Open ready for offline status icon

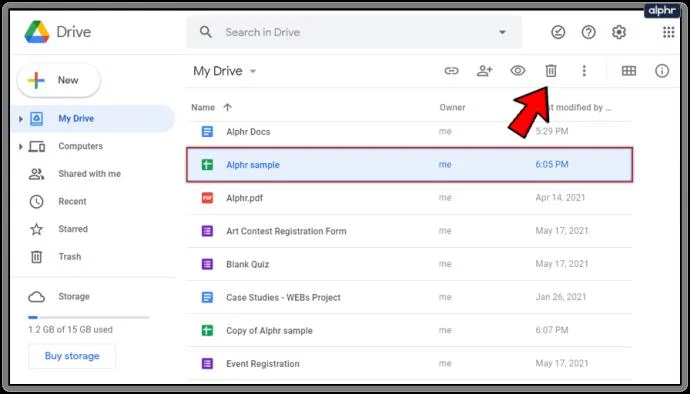(558, 32)
